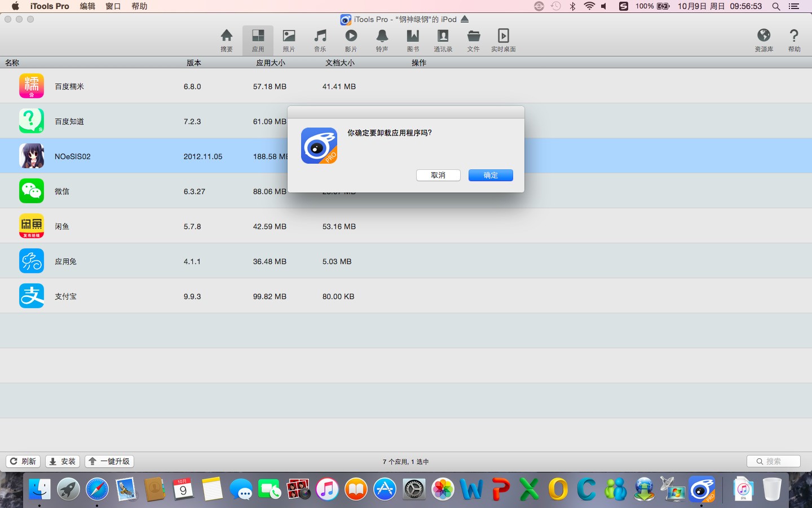Image resolution: width=812 pixels, height=508 pixels.
Task: Select the 应用 apps toolbar icon
Action: (258, 41)
